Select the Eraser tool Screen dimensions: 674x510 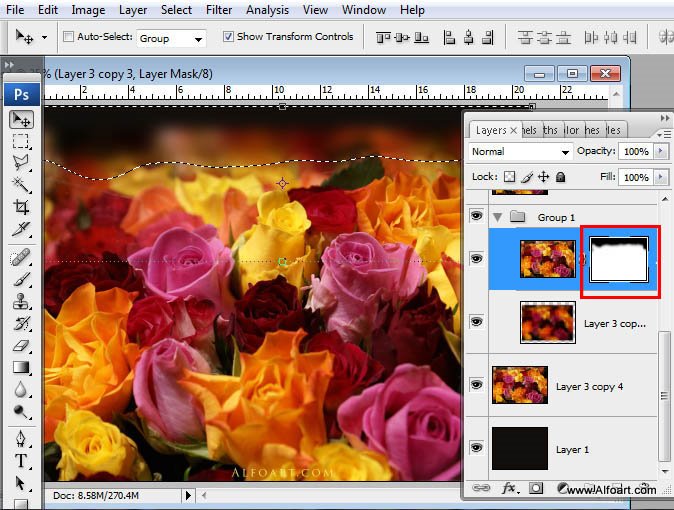coord(21,345)
